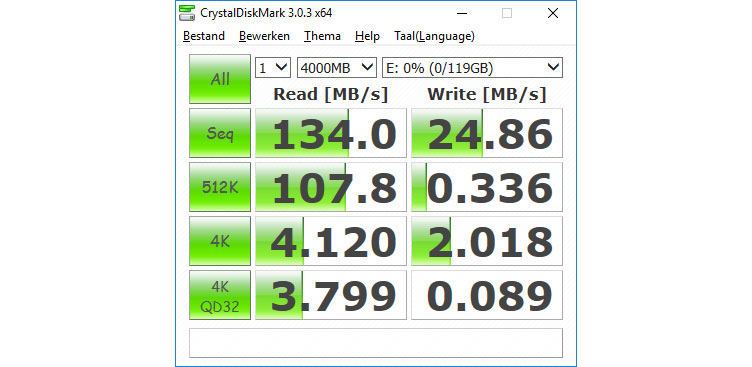This screenshot has height=367, width=752.
Task: Minimize the CrystalDiskMark window
Action: point(462,13)
